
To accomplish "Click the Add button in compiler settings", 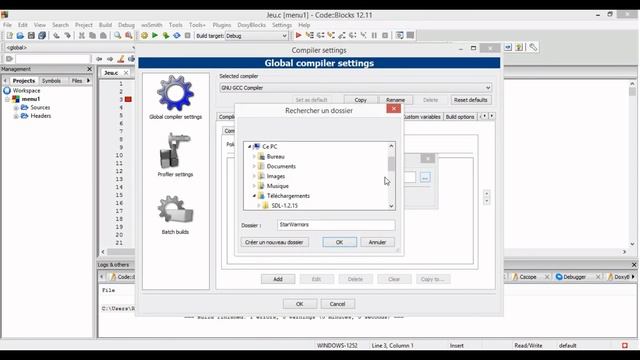I will click(x=278, y=279).
